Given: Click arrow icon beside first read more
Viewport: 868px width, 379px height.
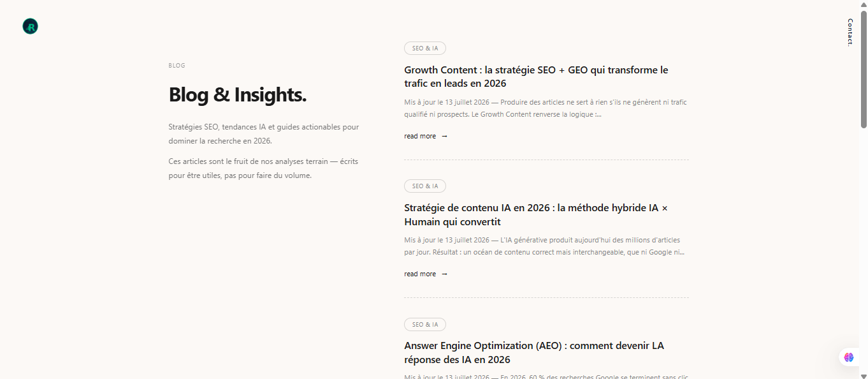Looking at the screenshot, I should click(x=445, y=136).
